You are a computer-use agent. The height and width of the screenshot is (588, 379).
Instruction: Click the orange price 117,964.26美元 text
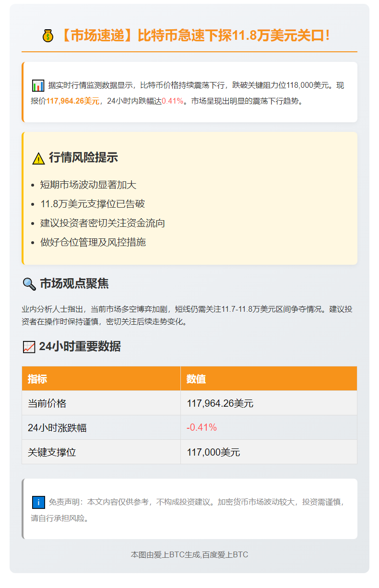tap(72, 101)
